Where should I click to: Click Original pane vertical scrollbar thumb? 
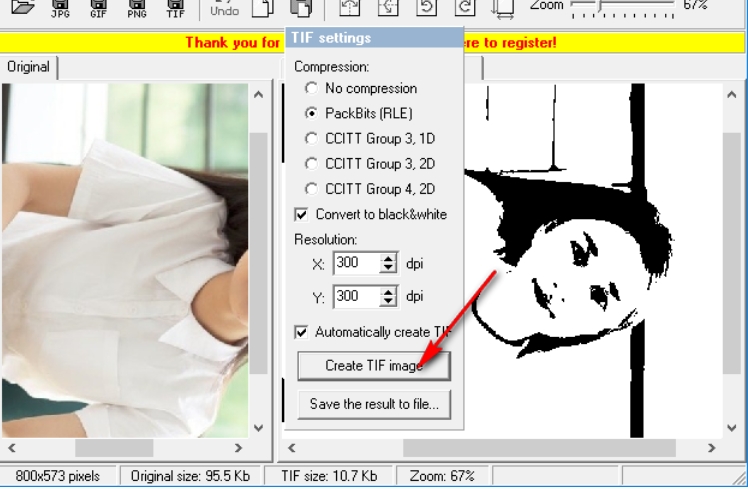259,253
